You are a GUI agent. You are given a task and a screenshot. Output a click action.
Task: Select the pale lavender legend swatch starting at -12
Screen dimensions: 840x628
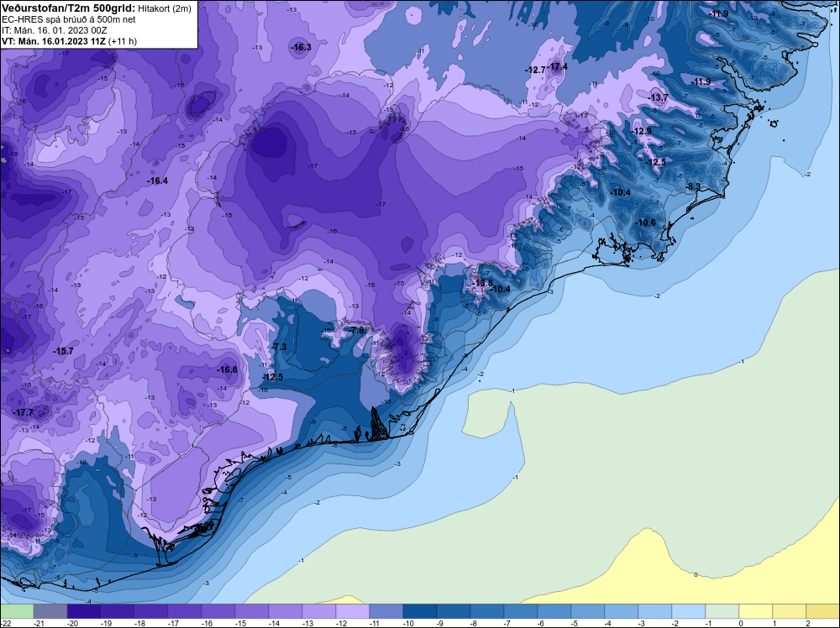[x=353, y=611]
